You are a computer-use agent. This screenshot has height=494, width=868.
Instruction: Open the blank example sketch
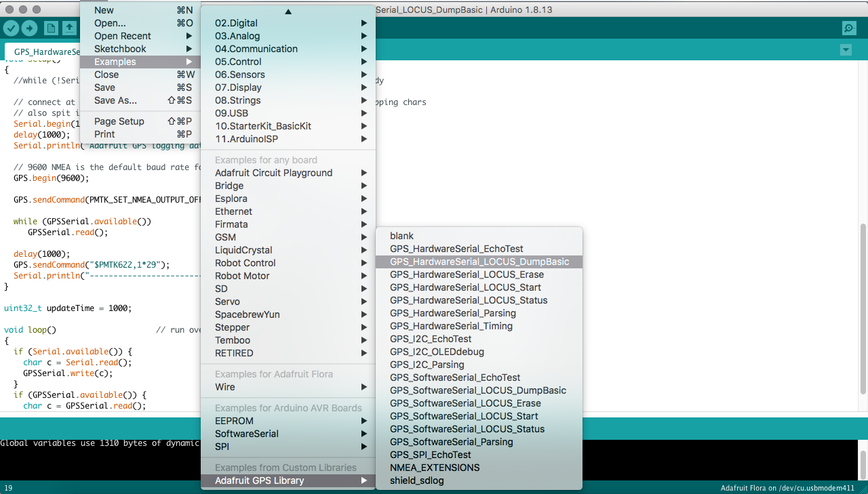(x=479, y=236)
